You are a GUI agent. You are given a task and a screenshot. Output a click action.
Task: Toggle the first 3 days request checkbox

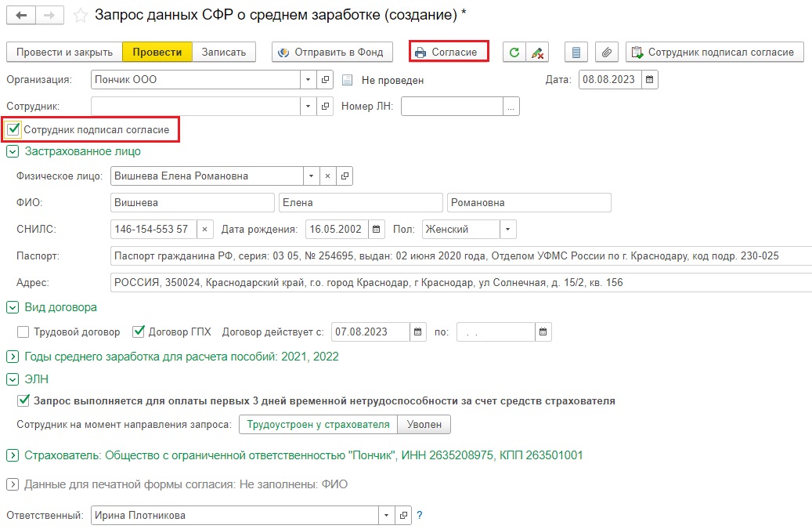tap(23, 400)
